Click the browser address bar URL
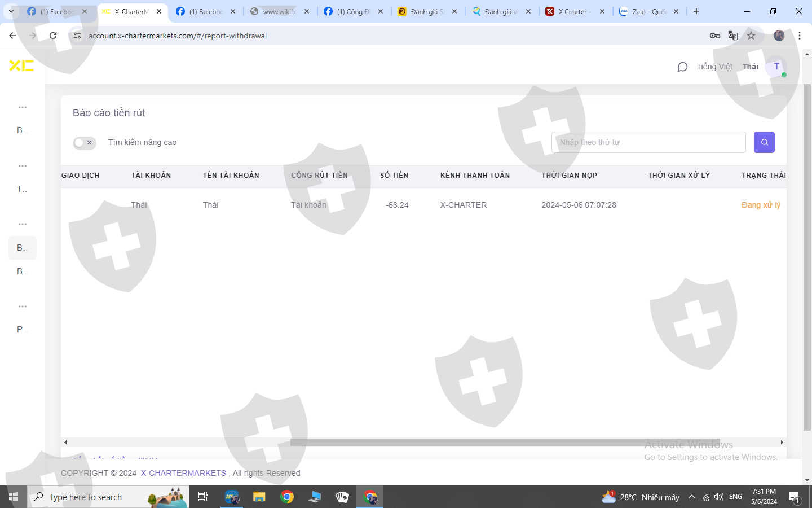The height and width of the screenshot is (508, 812). tap(178, 36)
